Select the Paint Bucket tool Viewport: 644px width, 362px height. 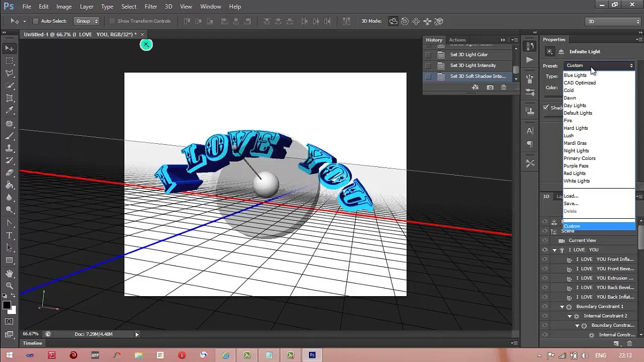point(10,186)
